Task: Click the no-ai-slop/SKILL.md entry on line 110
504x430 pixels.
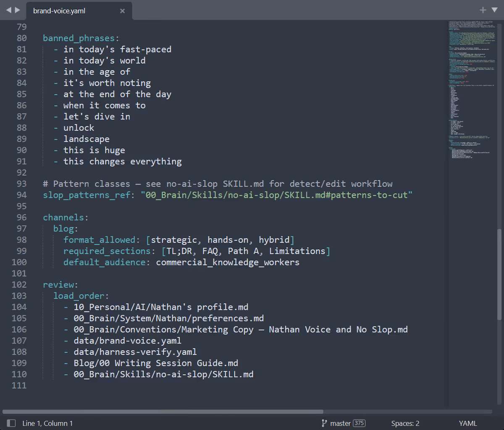Action: pos(163,374)
